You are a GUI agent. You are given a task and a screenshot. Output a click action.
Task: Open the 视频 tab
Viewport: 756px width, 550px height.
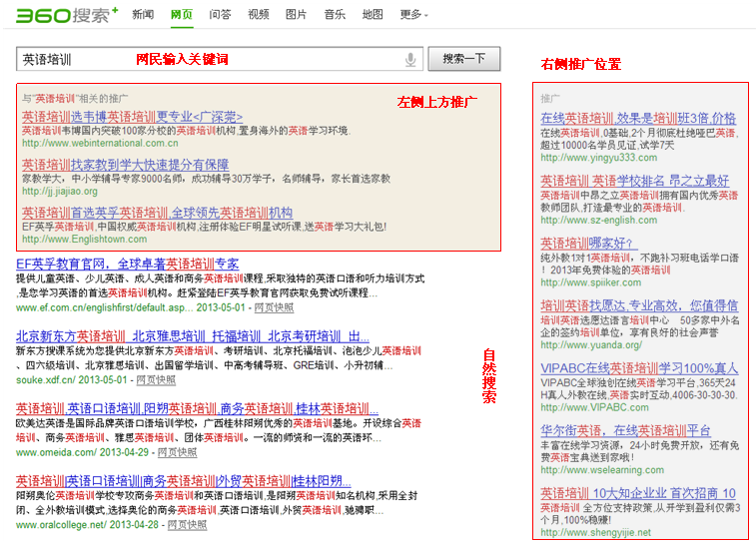click(x=259, y=15)
